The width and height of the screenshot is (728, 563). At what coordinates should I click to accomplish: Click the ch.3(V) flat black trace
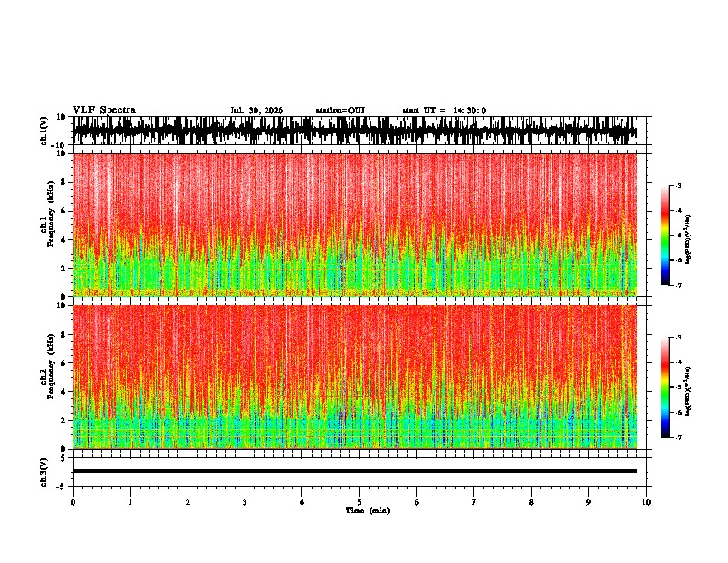[x=355, y=471]
